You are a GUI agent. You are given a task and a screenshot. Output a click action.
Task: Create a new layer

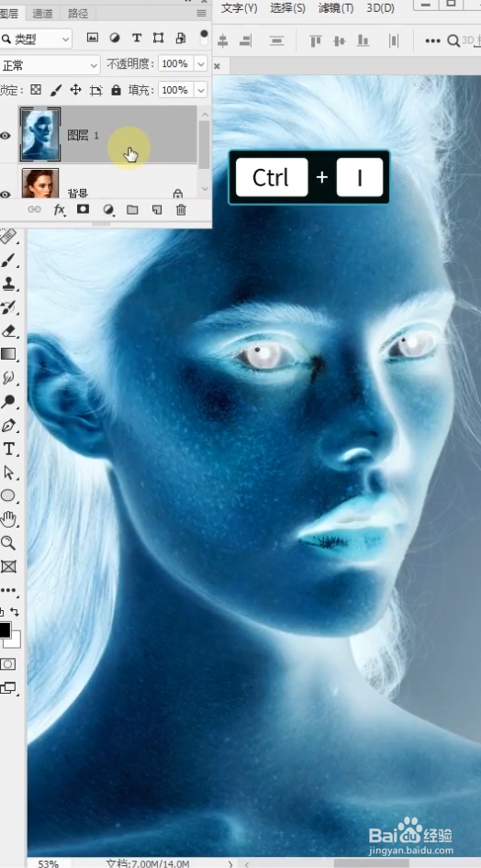[x=157, y=209]
